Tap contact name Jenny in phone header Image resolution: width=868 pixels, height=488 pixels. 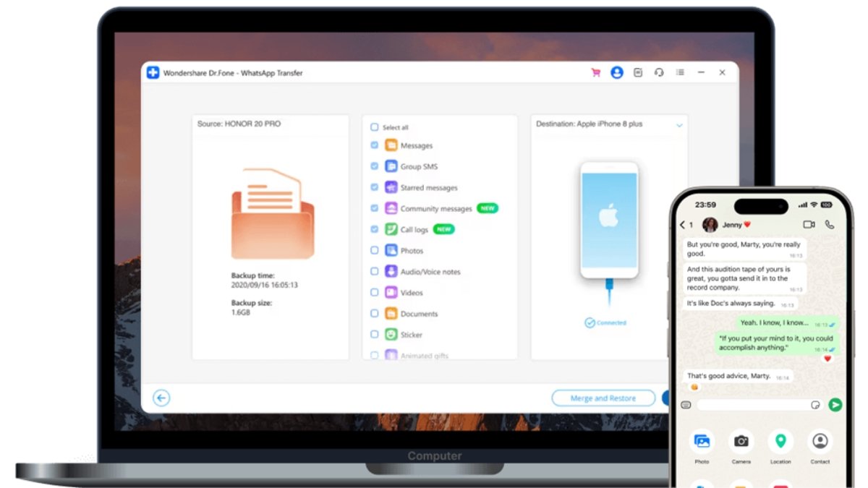coord(732,225)
